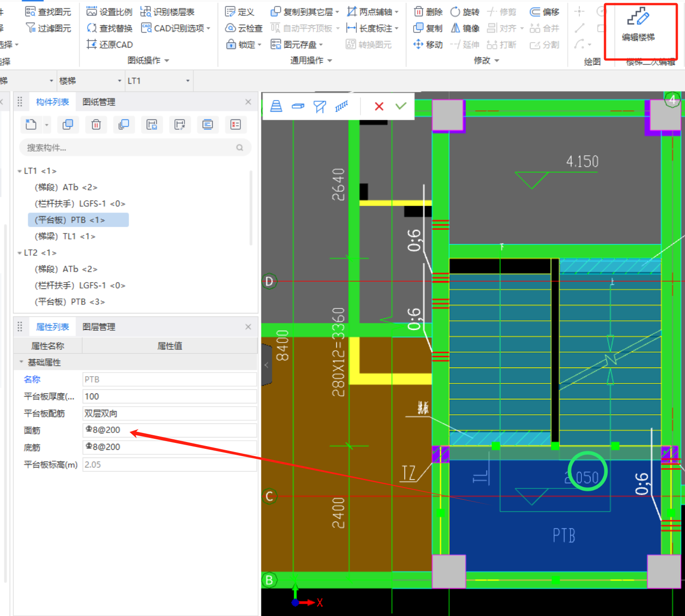Click Find Element (查找图元)
685x616 pixels.
49,12
